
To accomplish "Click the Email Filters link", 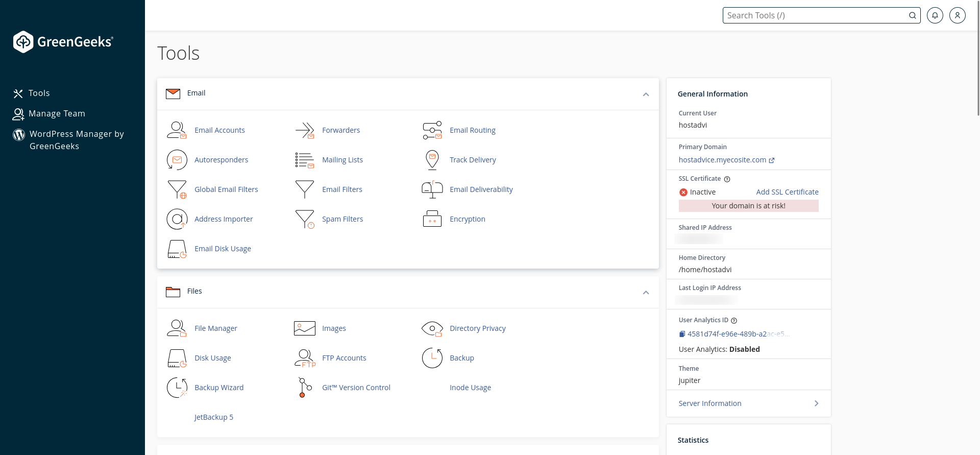I will (x=342, y=189).
